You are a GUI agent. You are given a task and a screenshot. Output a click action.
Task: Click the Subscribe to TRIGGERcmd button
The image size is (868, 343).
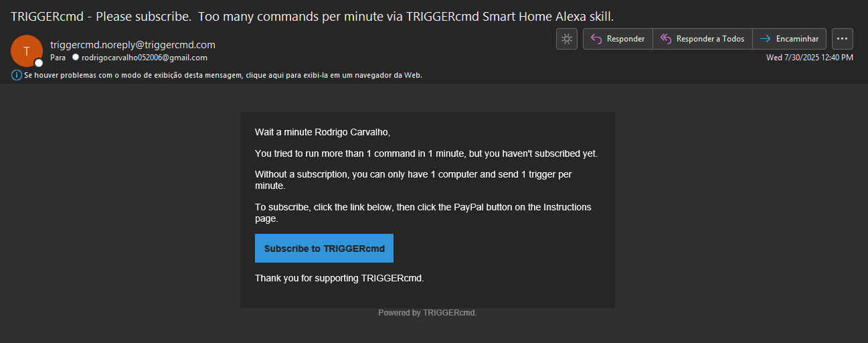(324, 248)
